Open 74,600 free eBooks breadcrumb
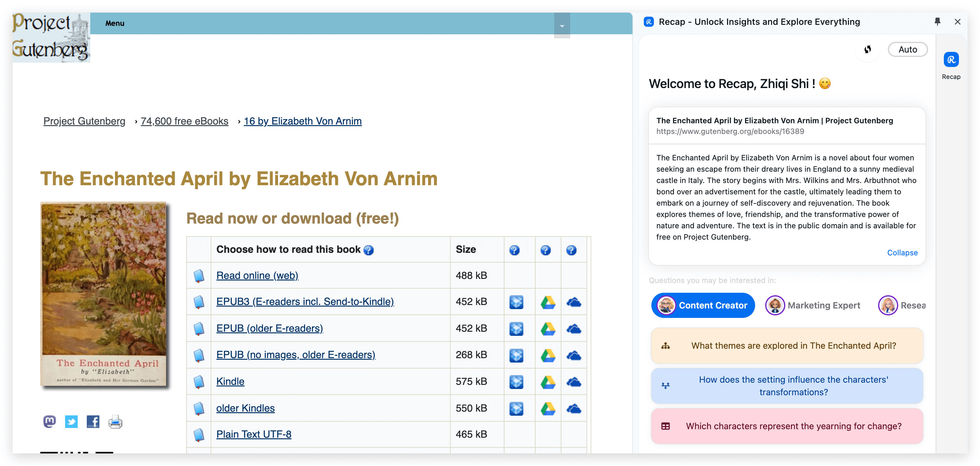 click(x=185, y=121)
